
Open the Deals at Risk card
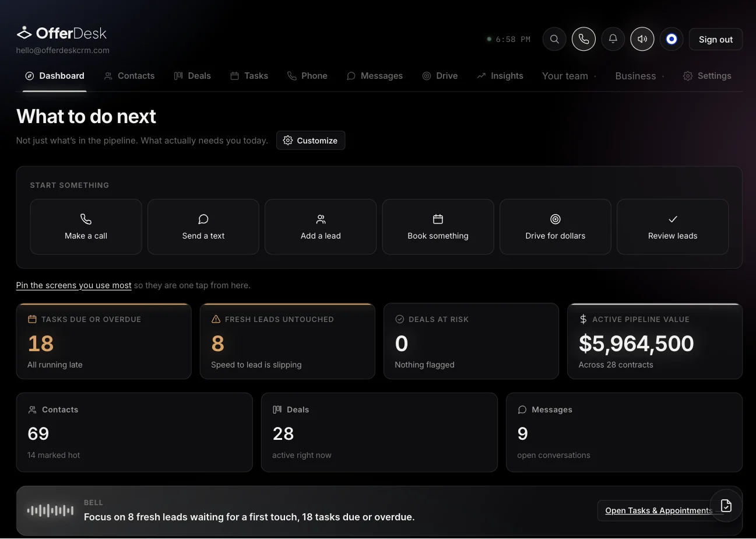tap(471, 341)
